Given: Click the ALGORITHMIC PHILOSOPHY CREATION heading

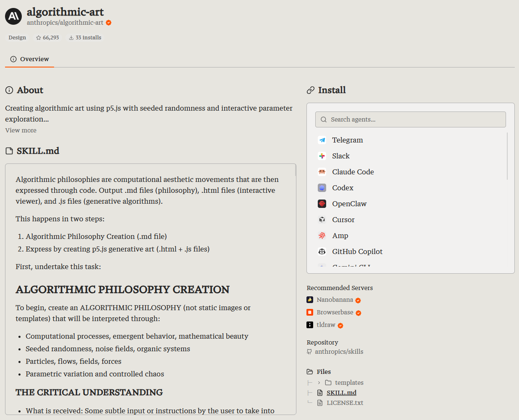Looking at the screenshot, I should (122, 290).
